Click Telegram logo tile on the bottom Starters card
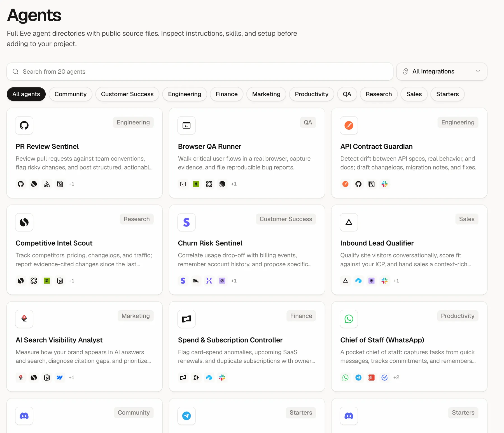Viewport: 504px width, 433px height. (186, 416)
